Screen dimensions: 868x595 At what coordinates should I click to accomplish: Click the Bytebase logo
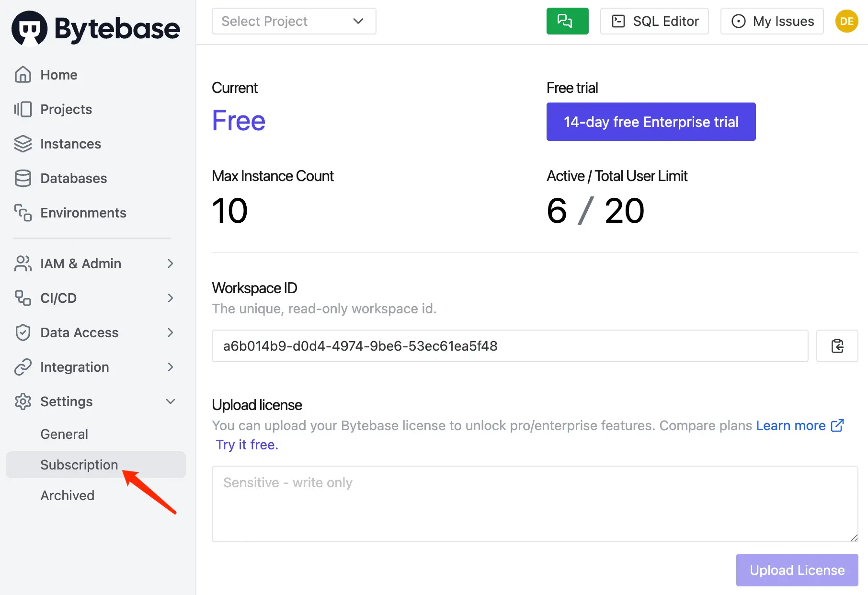96,28
